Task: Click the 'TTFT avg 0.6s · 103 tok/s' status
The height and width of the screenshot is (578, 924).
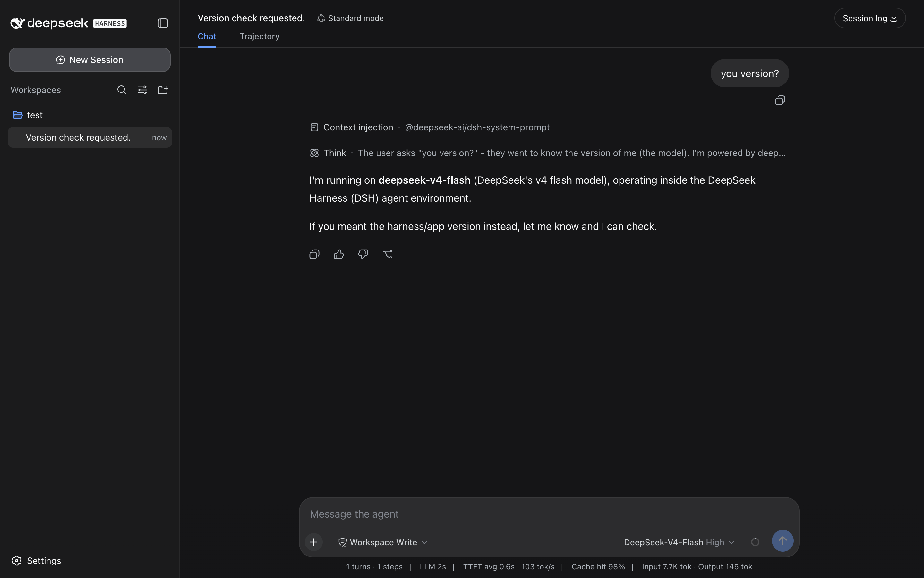Action: (509, 566)
